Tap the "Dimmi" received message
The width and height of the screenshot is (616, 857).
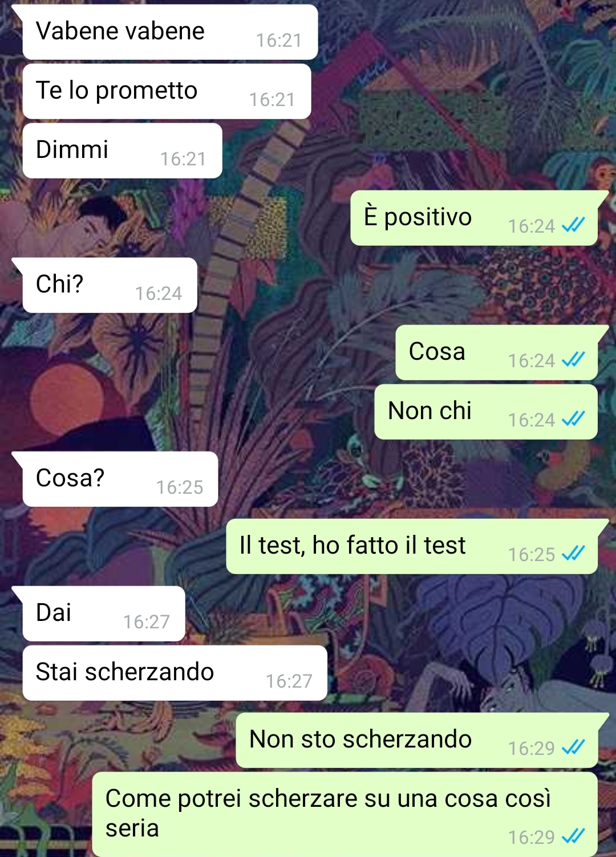[122, 151]
